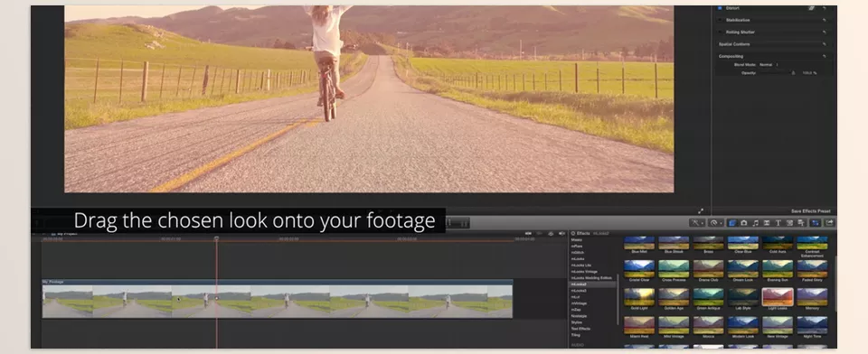Reset Spatial Conform using its arrow
Viewport: 868px width, 354px height.
(x=825, y=44)
